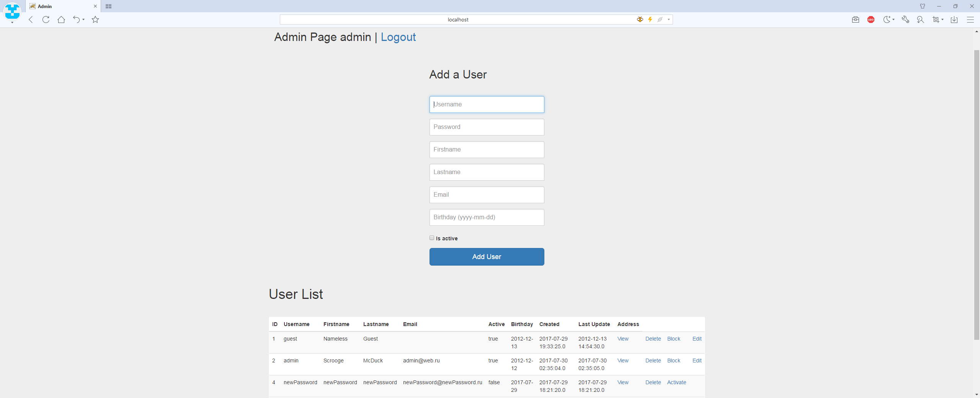
Task: Click the Username column header
Action: click(x=296, y=324)
